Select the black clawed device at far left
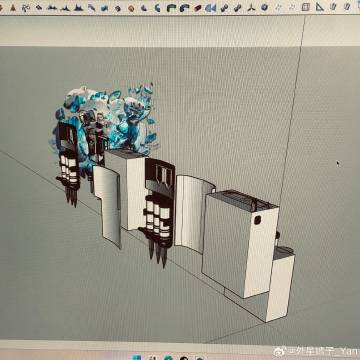The height and width of the screenshot is (360, 360). click(69, 163)
